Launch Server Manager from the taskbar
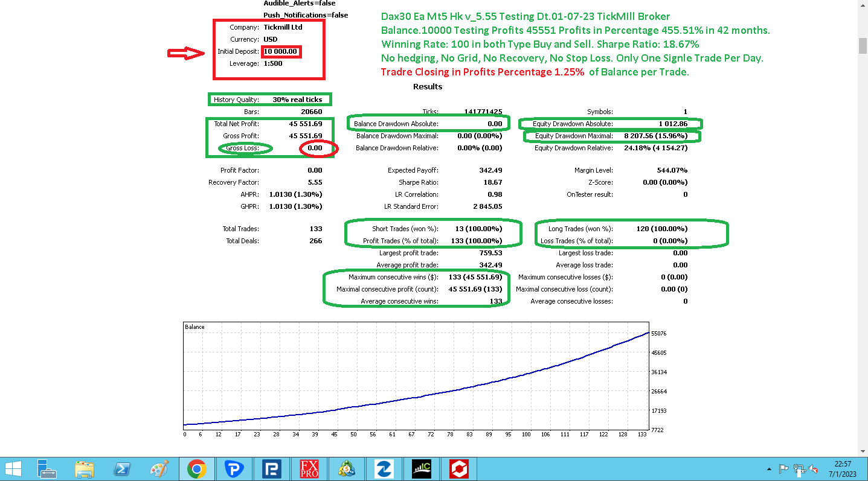 (x=46, y=469)
